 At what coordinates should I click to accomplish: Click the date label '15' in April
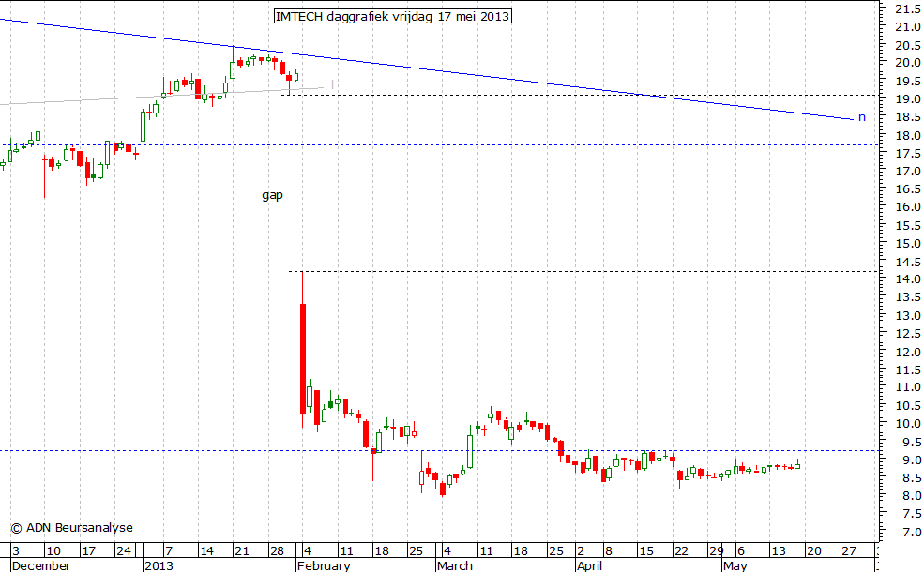646,551
